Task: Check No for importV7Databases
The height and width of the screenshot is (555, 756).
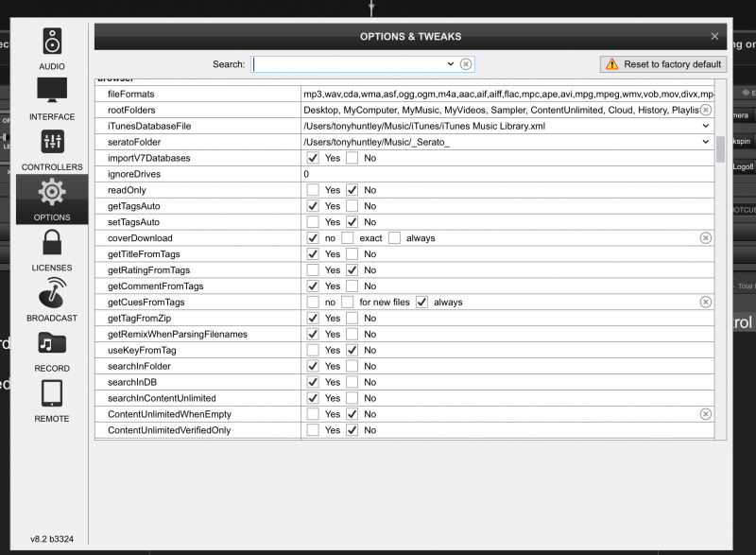Action: (x=352, y=158)
